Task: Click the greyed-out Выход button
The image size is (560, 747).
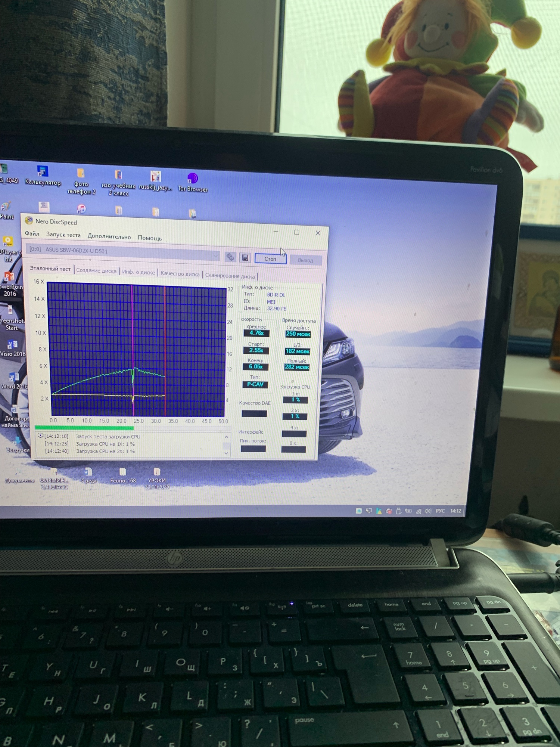Action: pos(305,260)
